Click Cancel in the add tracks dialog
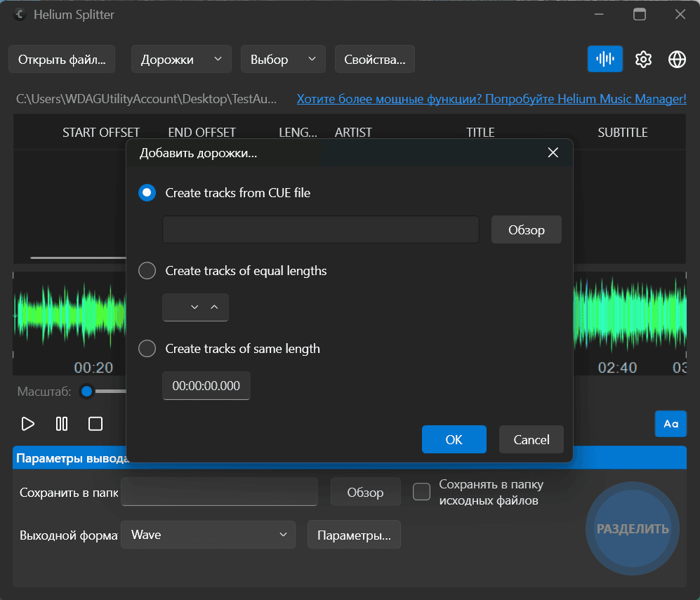This screenshot has height=600, width=700. [x=531, y=439]
